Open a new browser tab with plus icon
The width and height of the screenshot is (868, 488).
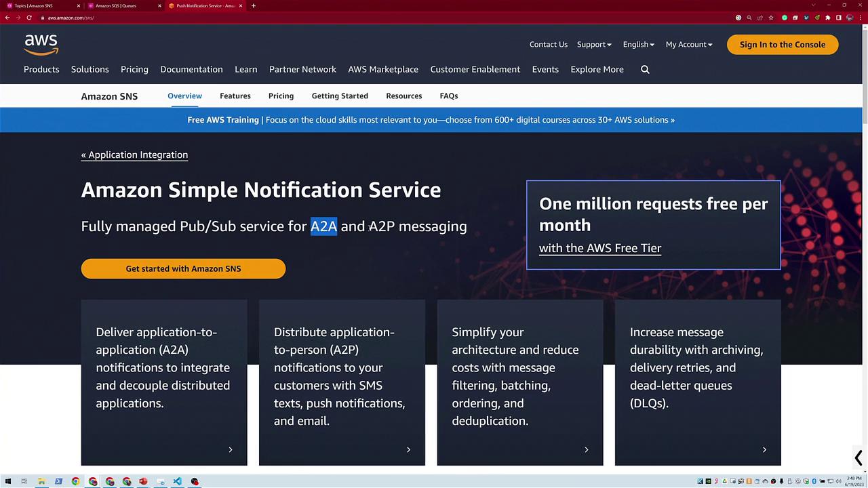(254, 5)
